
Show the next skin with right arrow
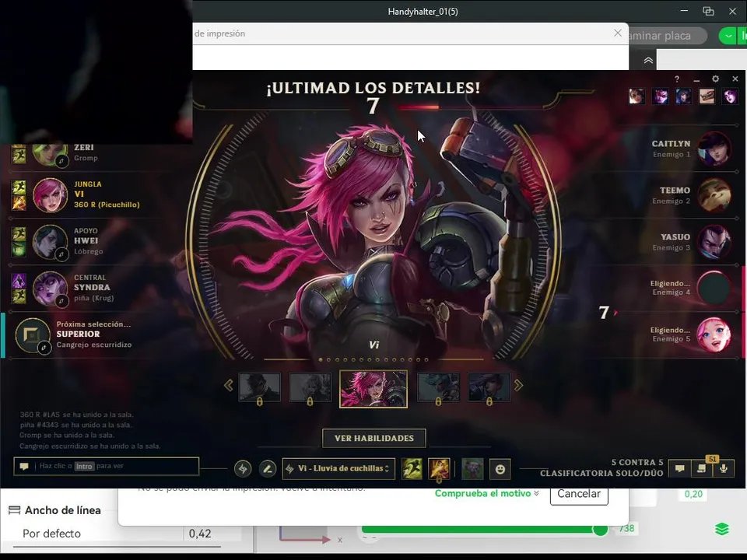[518, 385]
